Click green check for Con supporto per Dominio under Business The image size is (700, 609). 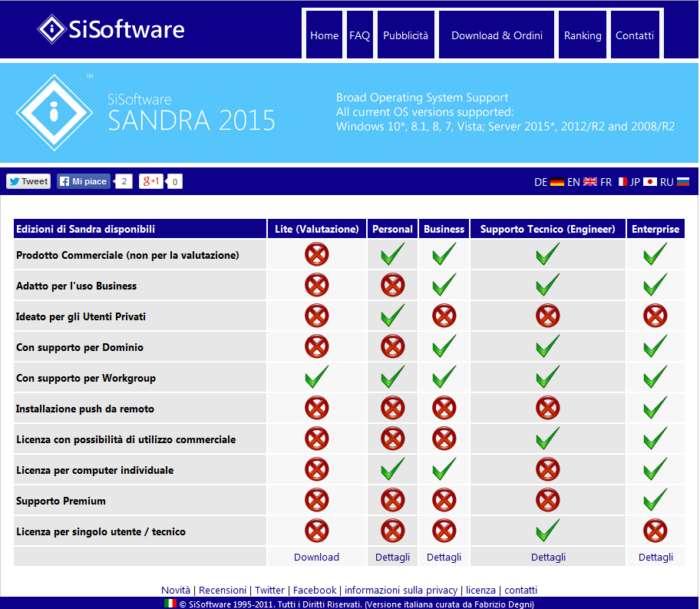[444, 346]
